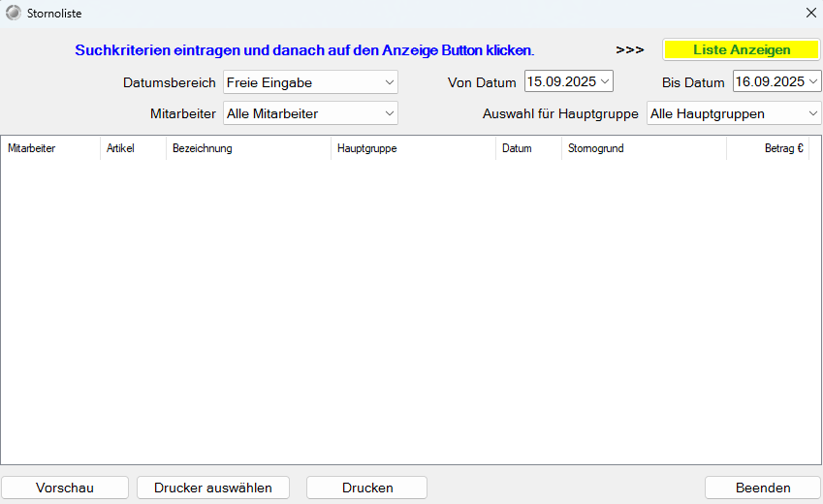Open the Datumsbereich dropdown
Viewport: 823px width, 504px height.
[310, 82]
